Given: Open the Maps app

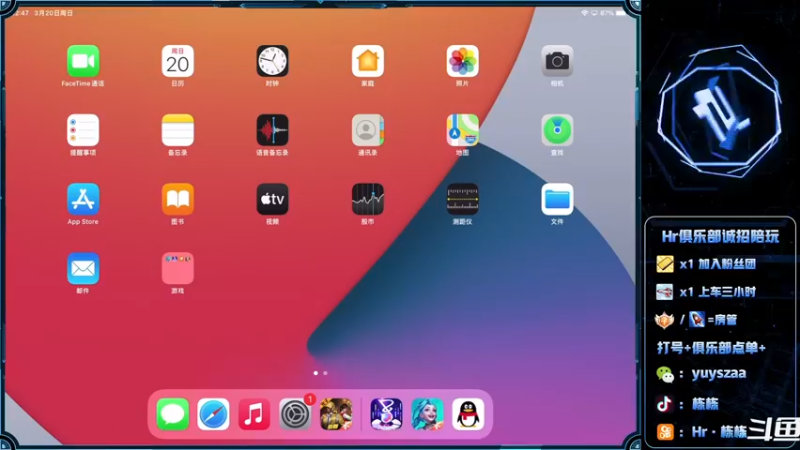Looking at the screenshot, I should (x=462, y=130).
